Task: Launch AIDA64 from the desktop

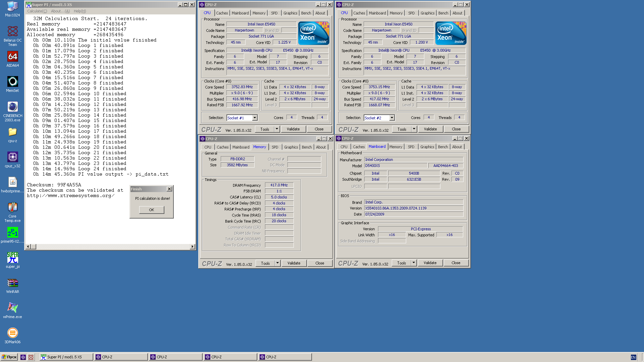Action: [12, 59]
